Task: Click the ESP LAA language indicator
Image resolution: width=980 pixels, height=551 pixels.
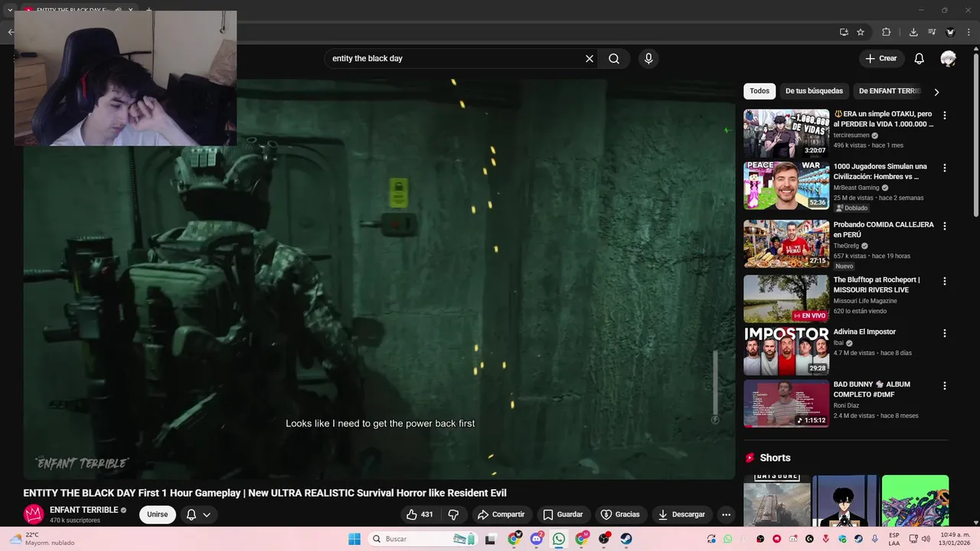Action: tap(894, 539)
